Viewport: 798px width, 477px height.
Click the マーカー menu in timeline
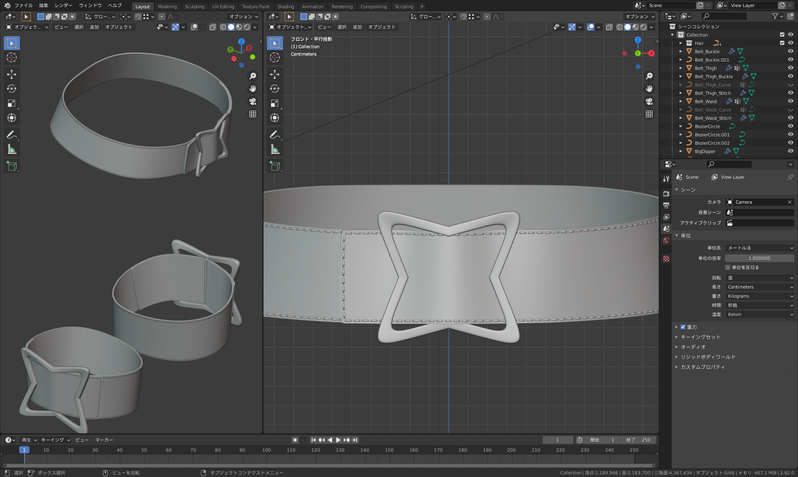(x=104, y=440)
